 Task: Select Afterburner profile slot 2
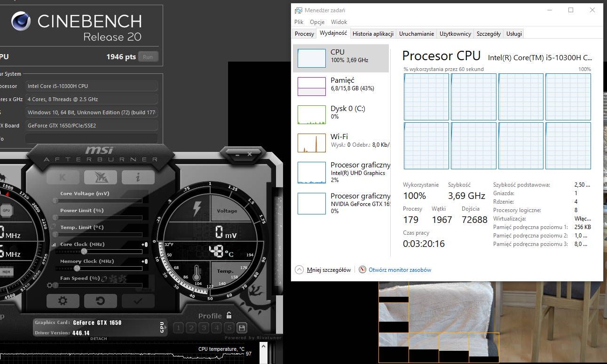[x=191, y=328]
